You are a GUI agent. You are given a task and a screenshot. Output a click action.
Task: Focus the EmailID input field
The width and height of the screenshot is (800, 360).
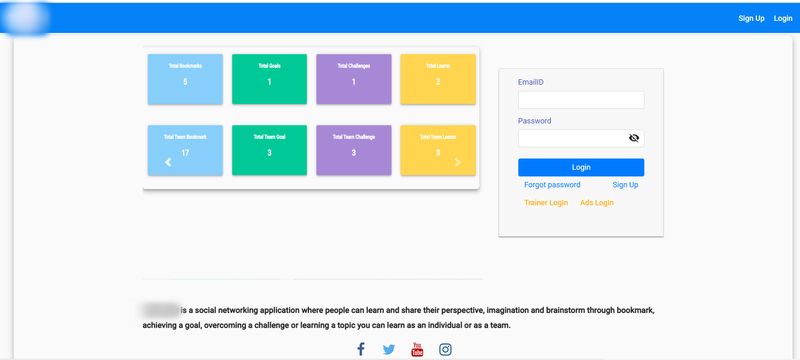pyautogui.click(x=581, y=100)
